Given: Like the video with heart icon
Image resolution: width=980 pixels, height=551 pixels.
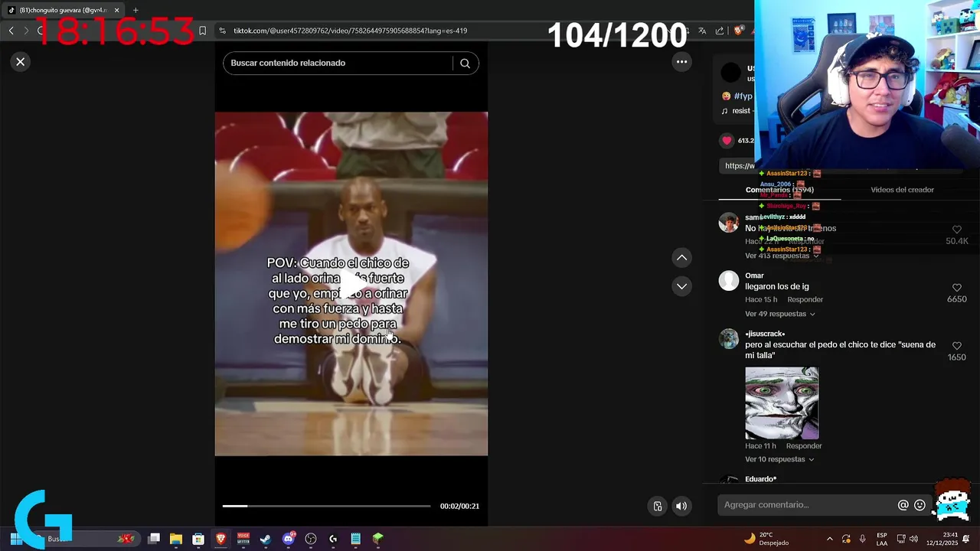Looking at the screenshot, I should 727,141.
